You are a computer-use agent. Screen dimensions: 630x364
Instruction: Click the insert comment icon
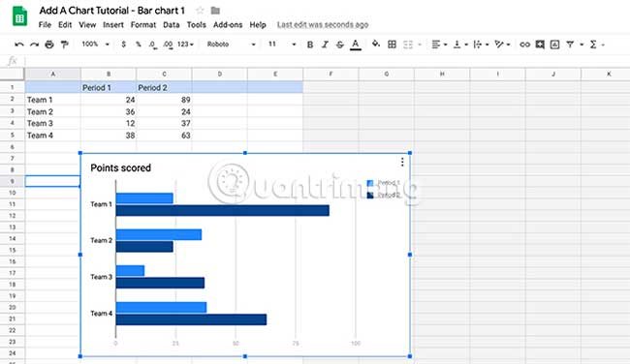tap(540, 45)
